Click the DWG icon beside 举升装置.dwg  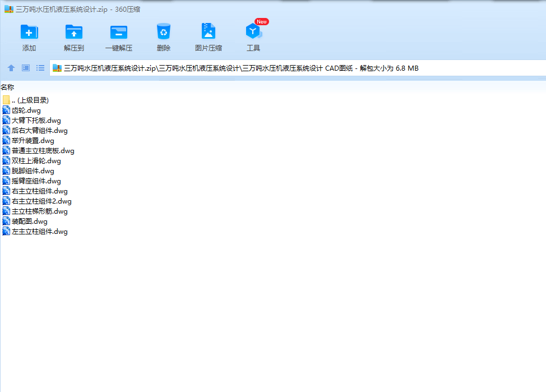point(6,141)
